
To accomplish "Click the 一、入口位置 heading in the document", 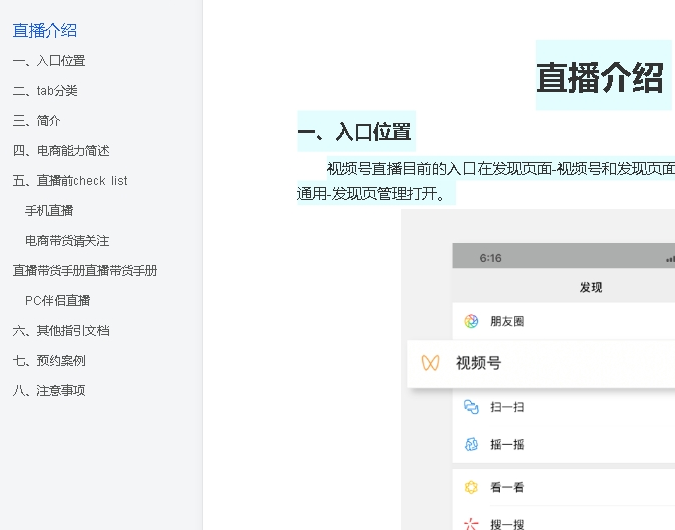I will coord(354,132).
